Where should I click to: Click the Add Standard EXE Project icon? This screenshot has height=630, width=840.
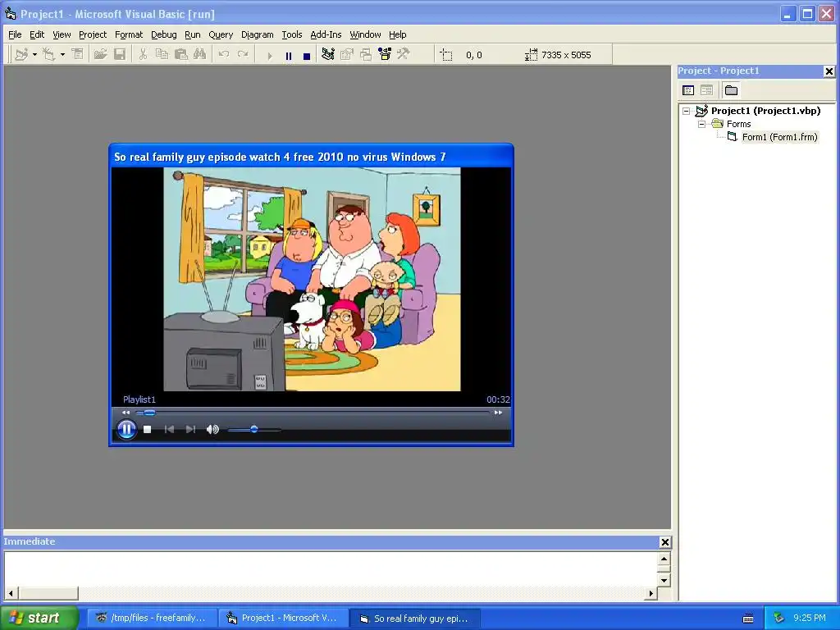21,55
